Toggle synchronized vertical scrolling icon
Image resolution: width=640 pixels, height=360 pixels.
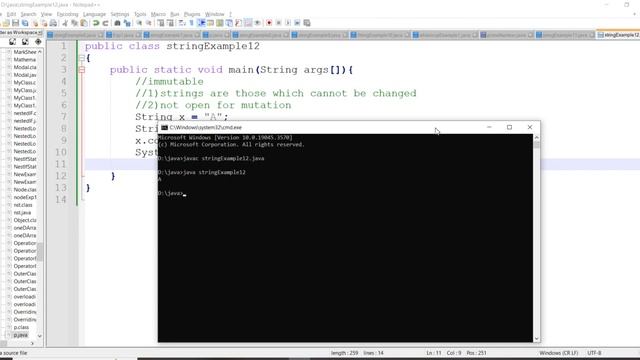point(161,23)
